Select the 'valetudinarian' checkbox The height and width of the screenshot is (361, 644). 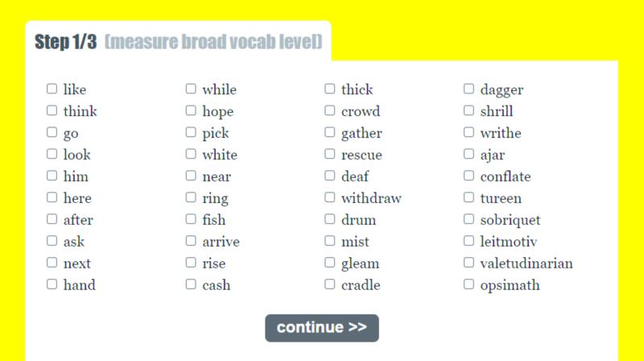[469, 263]
